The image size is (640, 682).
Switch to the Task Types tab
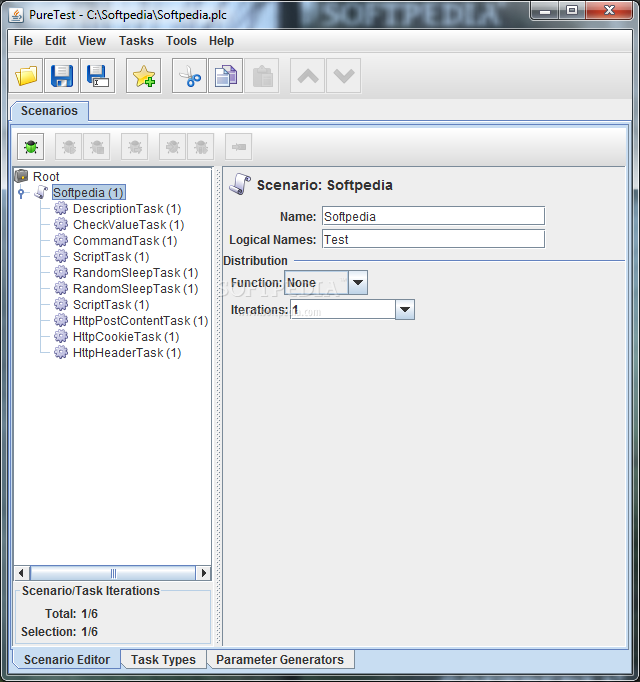(163, 659)
